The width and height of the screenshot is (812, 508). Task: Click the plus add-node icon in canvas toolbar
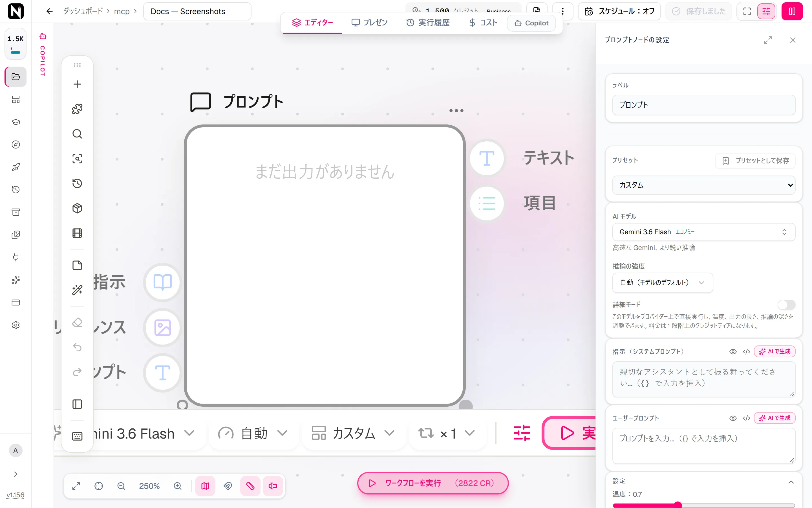77,84
